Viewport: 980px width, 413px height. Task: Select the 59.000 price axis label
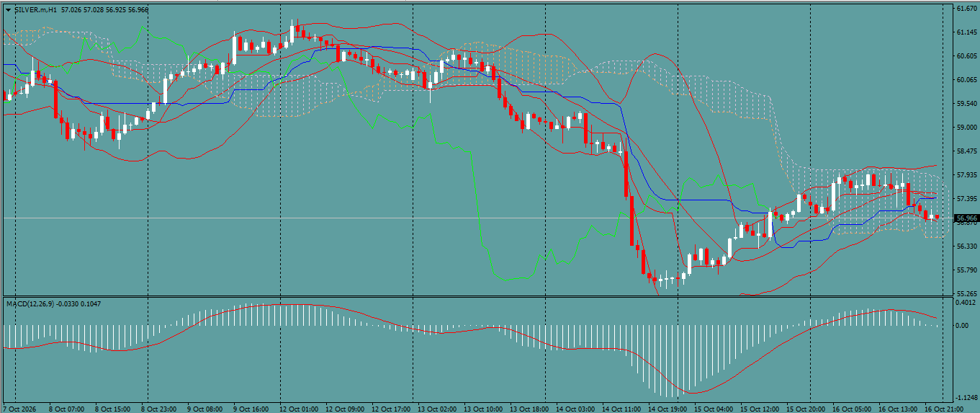point(966,128)
